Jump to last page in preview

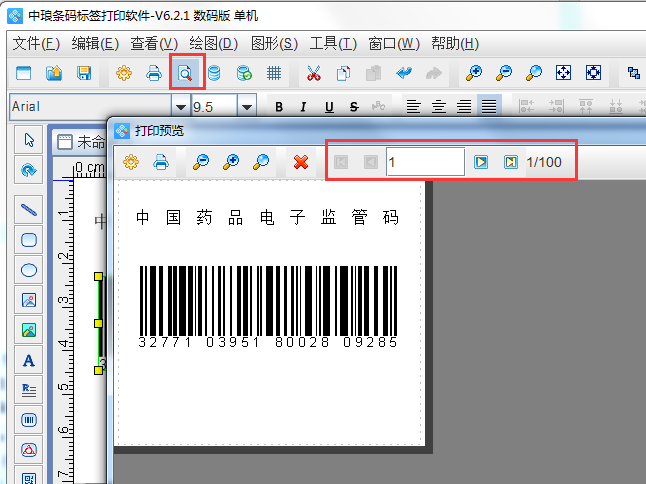[x=511, y=162]
